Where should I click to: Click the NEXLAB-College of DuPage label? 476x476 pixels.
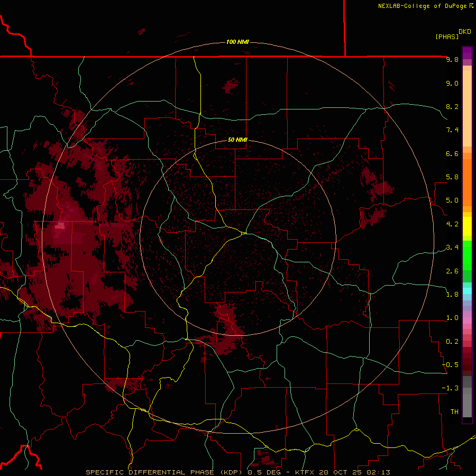[x=423, y=6]
